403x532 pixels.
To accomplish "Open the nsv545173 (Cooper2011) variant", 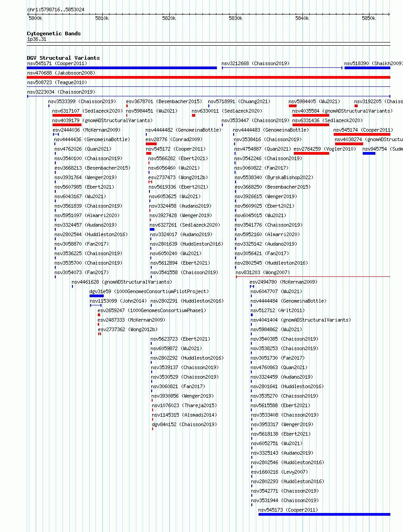I will 288,510.
